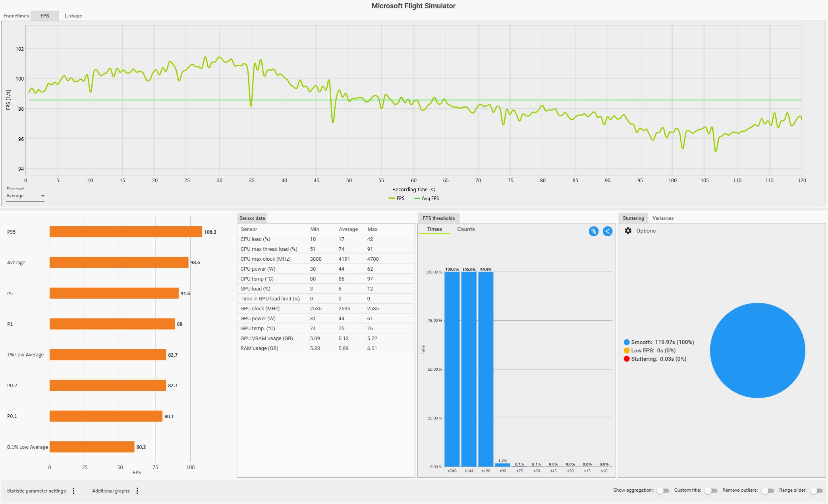Viewport: 828px width, 504px height.
Task: Enable the Show aggregation switch
Action: tap(662, 491)
